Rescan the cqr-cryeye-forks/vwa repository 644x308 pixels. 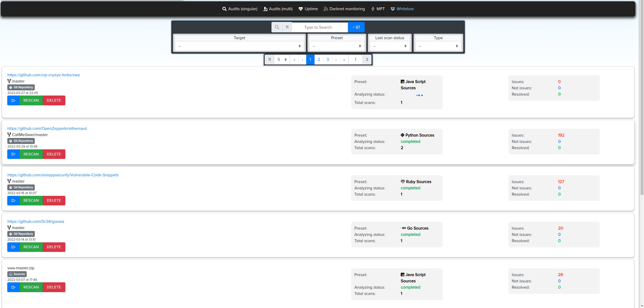click(x=31, y=100)
